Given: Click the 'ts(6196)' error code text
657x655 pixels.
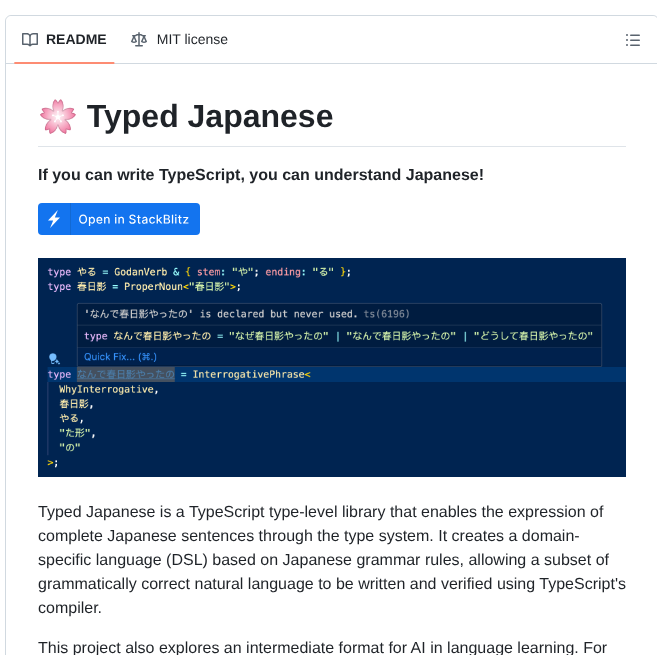Looking at the screenshot, I should click(386, 314).
